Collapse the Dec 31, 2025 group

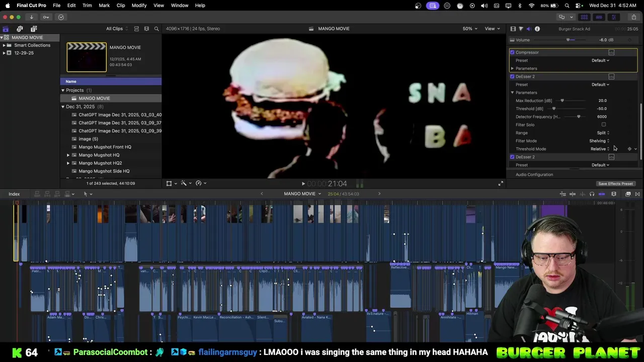point(63,107)
